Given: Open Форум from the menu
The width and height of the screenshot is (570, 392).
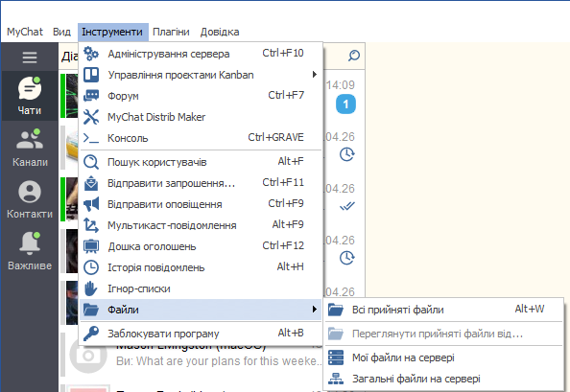Looking at the screenshot, I should [x=201, y=96].
